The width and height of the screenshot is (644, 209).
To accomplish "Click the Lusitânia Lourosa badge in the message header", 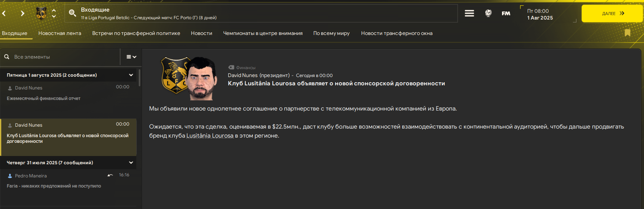I will pyautogui.click(x=175, y=76).
